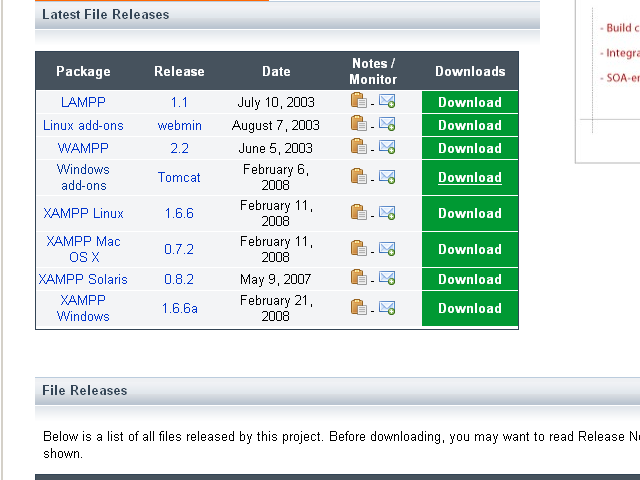This screenshot has height=480, width=640.
Task: Open release notes icon for LAMPP
Action: [x=358, y=100]
